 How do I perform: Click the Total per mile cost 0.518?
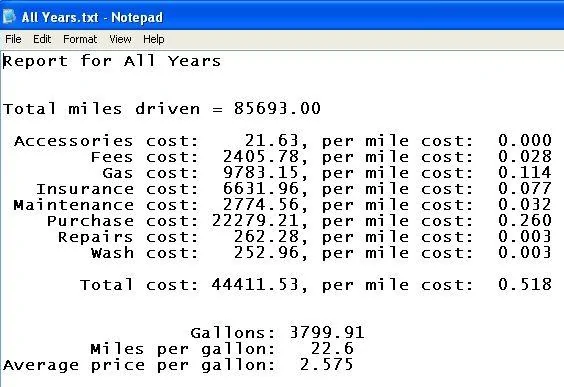pyautogui.click(x=525, y=284)
